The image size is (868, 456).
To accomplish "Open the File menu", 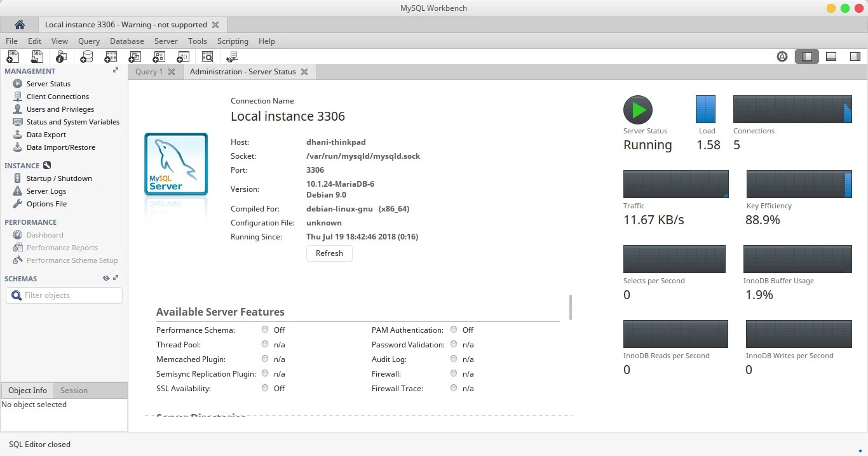I will 11,41.
